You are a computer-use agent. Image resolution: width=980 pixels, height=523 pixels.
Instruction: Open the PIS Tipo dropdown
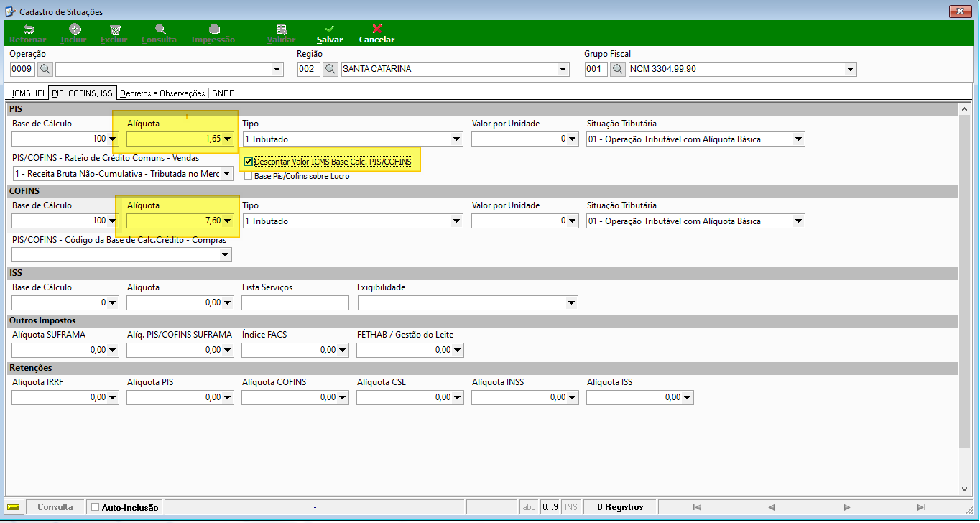[x=456, y=139]
